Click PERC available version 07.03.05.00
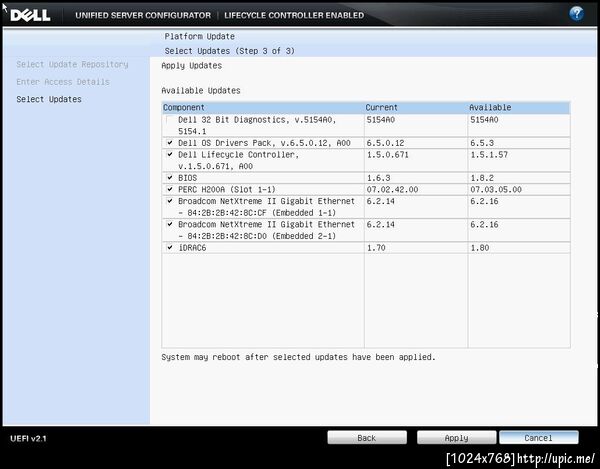The image size is (600, 469). pos(496,189)
